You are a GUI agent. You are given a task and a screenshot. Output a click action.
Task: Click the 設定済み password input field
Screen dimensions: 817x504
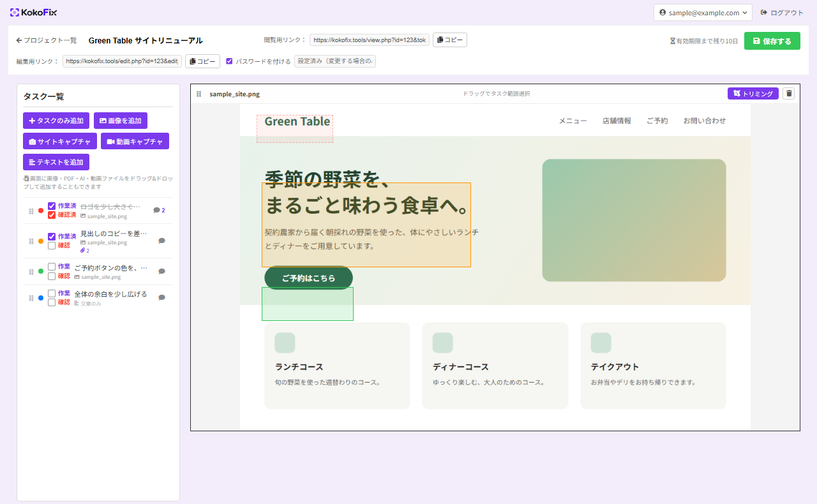[335, 61]
